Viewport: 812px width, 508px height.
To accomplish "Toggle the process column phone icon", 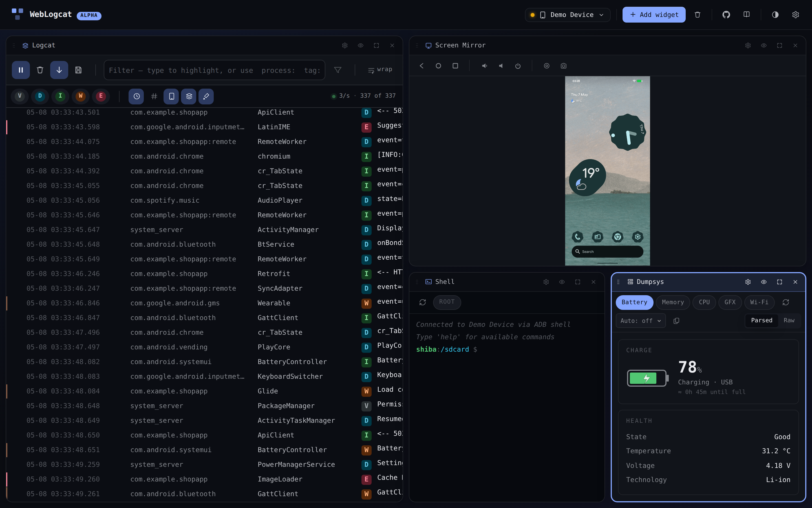I will tap(171, 97).
